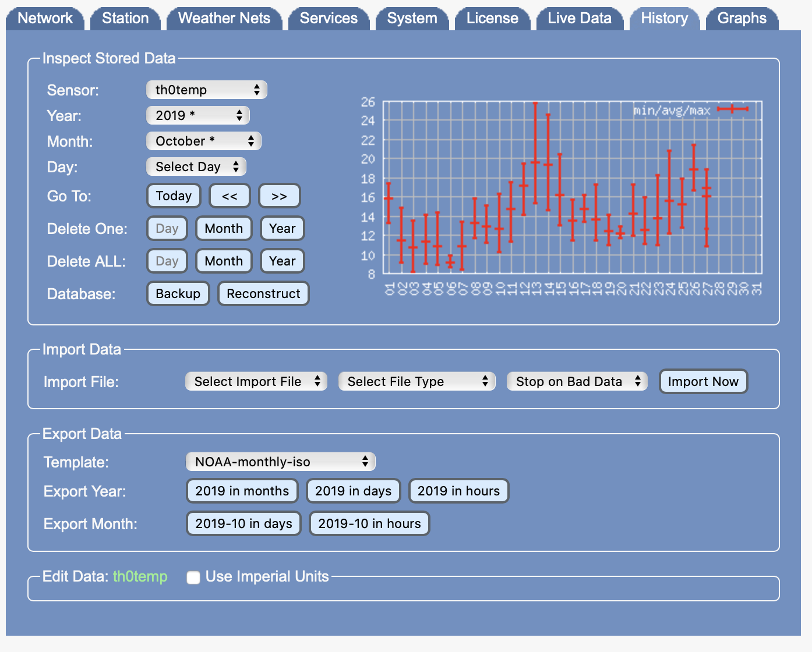The width and height of the screenshot is (812, 652).
Task: Click the Import Now button
Action: tap(702, 382)
